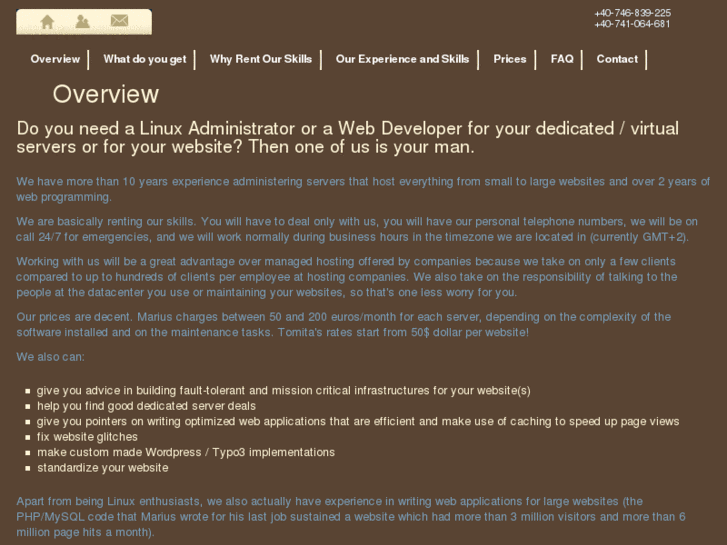
Task: Click the optimized web applications bullet
Action: (358, 421)
